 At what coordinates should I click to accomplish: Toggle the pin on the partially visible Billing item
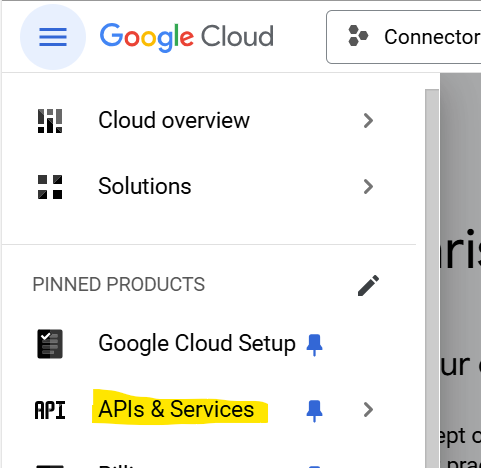pos(314,466)
